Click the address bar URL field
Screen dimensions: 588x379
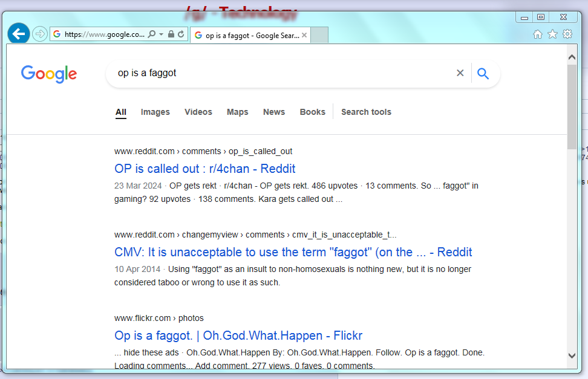point(104,34)
